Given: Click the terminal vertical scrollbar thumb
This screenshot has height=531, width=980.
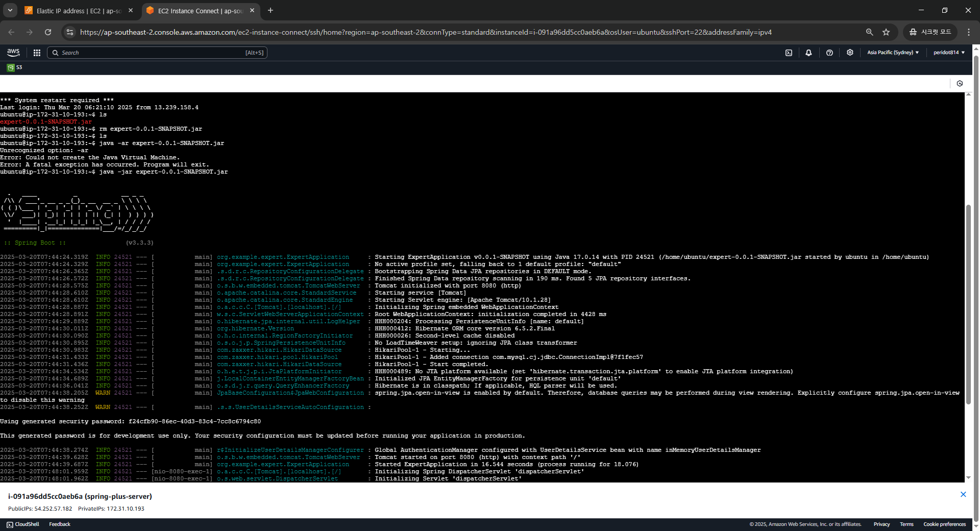Looking at the screenshot, I should click(968, 304).
